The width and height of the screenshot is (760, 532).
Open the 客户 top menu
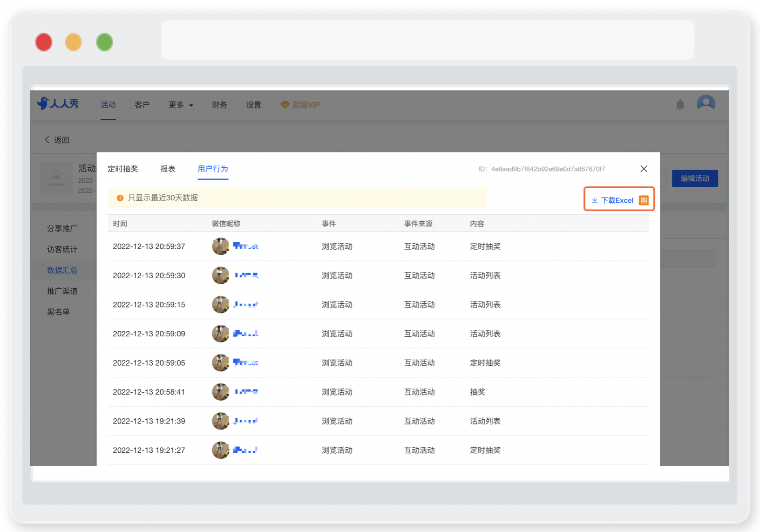(142, 105)
